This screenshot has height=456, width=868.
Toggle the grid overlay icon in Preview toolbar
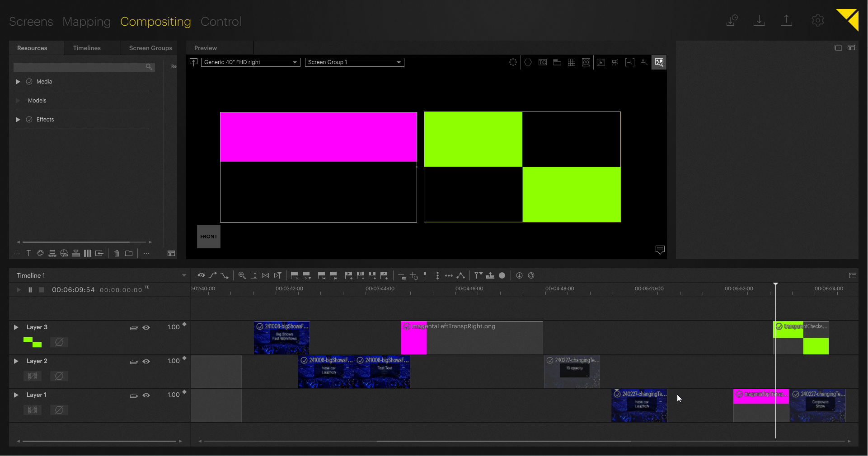pyautogui.click(x=571, y=62)
